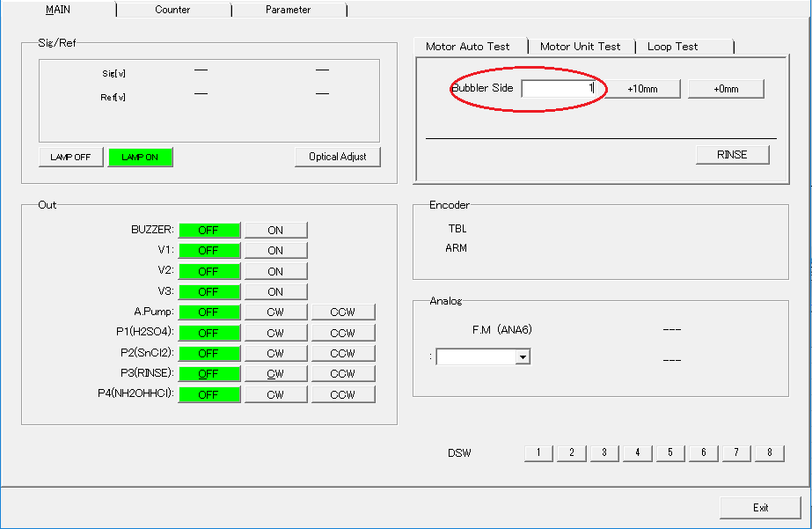The width and height of the screenshot is (812, 529).
Task: Click the +10mm button
Action: tap(642, 89)
